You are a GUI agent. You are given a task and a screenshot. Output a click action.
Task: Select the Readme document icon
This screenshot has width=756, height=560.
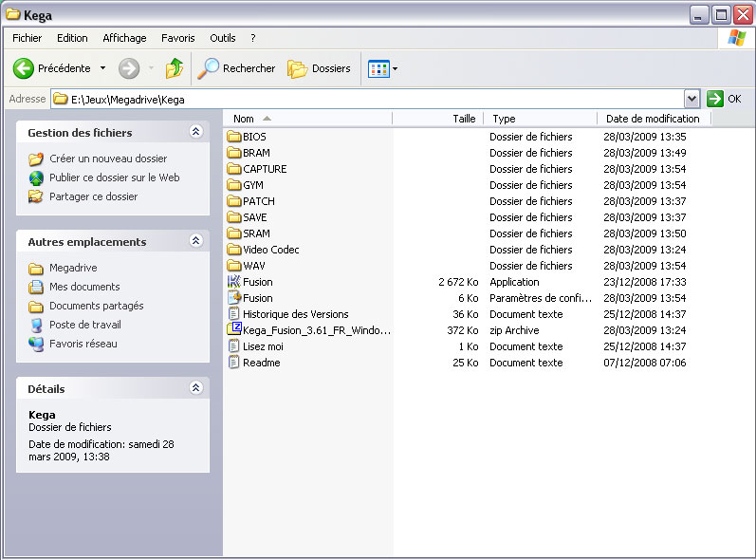point(234,363)
